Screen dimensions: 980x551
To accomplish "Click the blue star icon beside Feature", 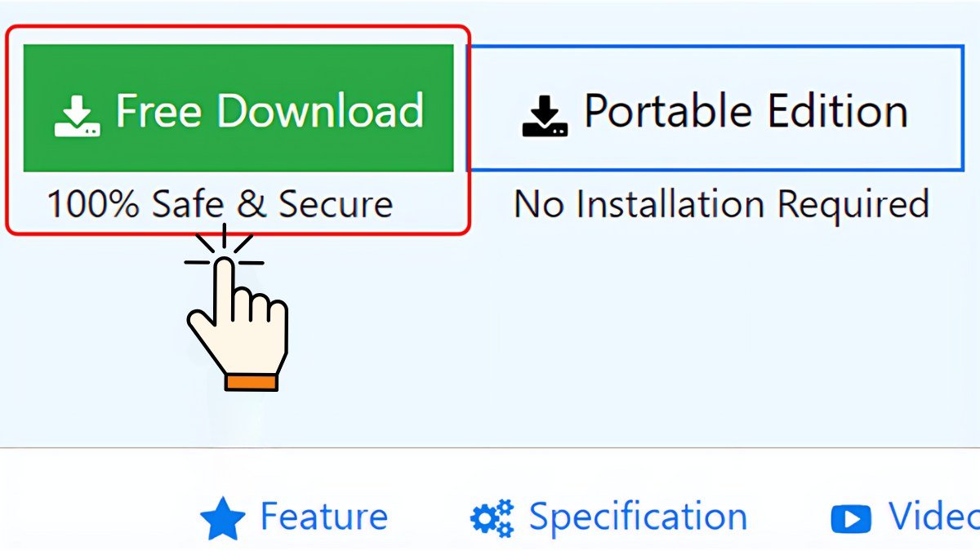I will click(222, 518).
